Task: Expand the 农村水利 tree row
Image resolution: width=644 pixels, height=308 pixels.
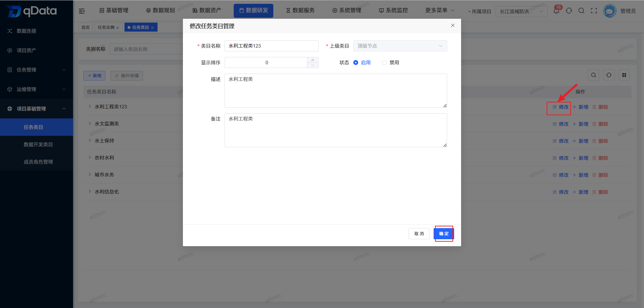Action: tap(89, 158)
